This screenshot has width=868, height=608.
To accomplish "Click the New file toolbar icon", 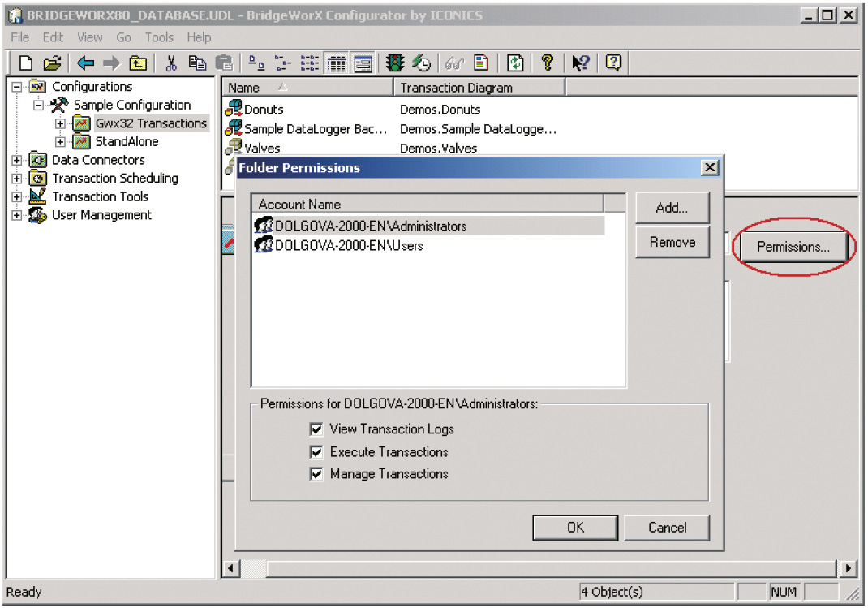I will click(25, 63).
